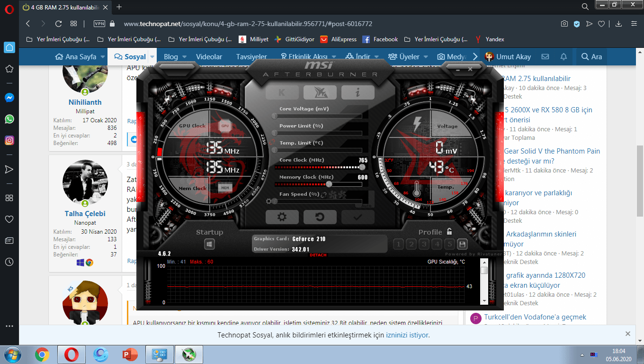Open a new browser tab
644x364 pixels.
119,7
